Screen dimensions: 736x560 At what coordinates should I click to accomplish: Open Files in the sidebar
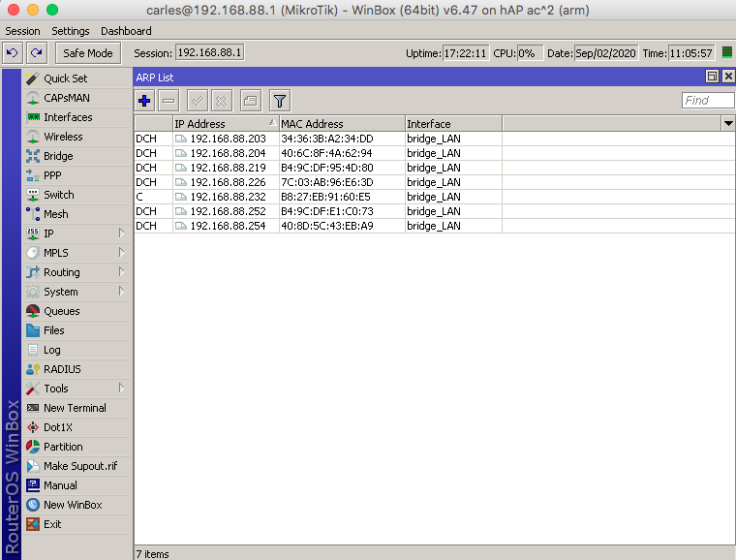(x=77, y=330)
